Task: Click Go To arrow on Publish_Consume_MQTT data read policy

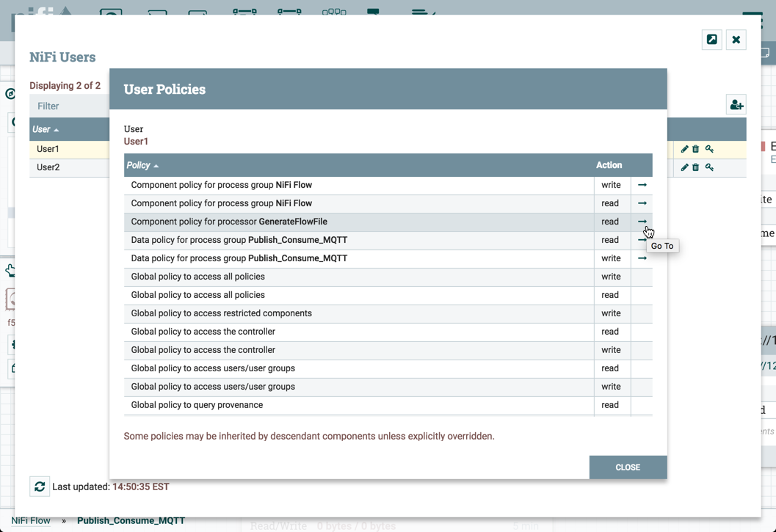Action: pyautogui.click(x=642, y=240)
